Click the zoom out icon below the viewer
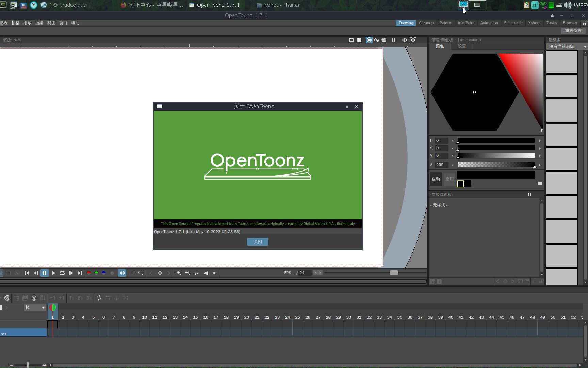588x368 pixels. [188, 273]
